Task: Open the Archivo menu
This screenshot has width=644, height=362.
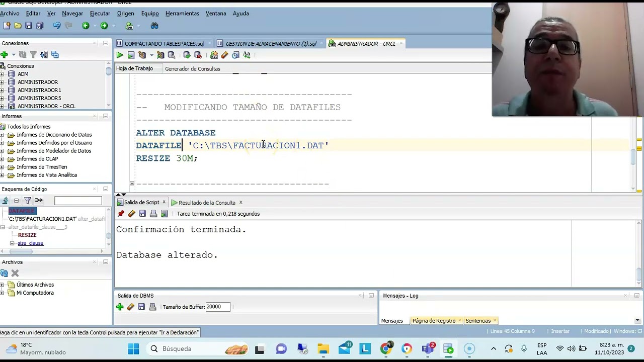Action: pyautogui.click(x=10, y=14)
